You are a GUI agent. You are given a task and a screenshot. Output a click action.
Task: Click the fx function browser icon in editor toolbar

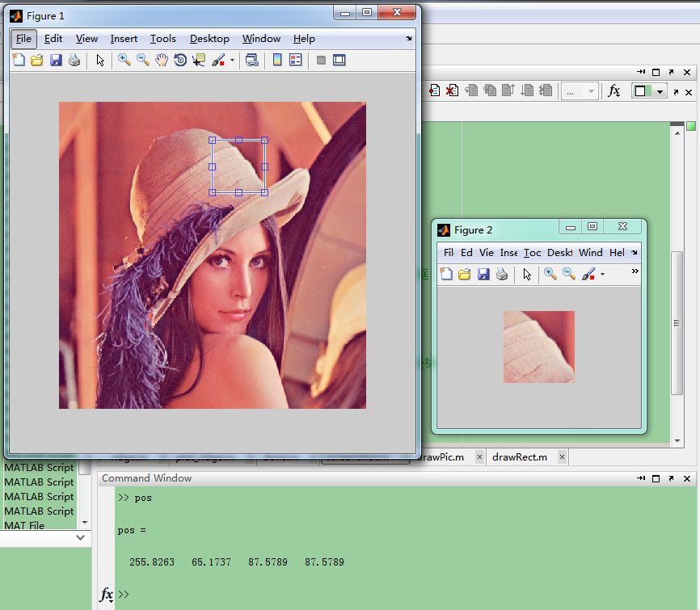point(614,91)
